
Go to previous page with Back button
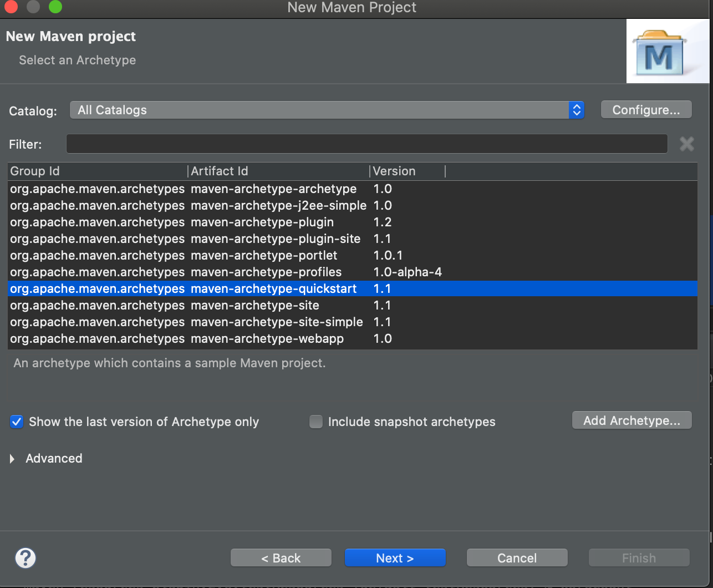[x=281, y=558]
